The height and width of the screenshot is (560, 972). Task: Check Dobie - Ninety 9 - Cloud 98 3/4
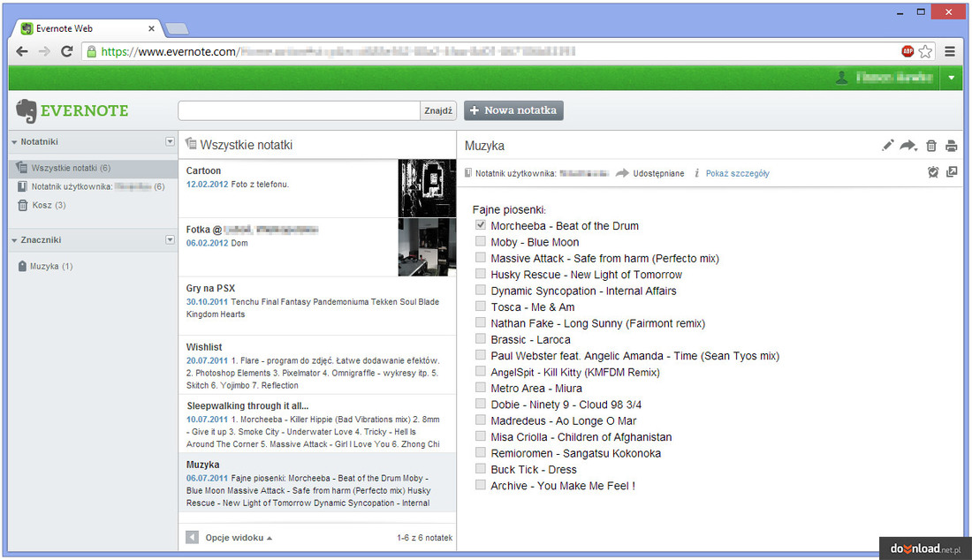pyautogui.click(x=481, y=404)
